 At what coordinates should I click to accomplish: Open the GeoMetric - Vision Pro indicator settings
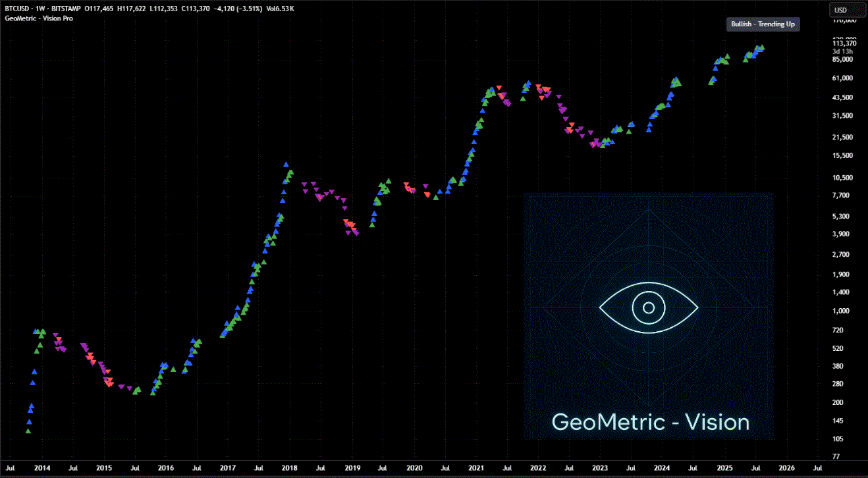pos(38,18)
